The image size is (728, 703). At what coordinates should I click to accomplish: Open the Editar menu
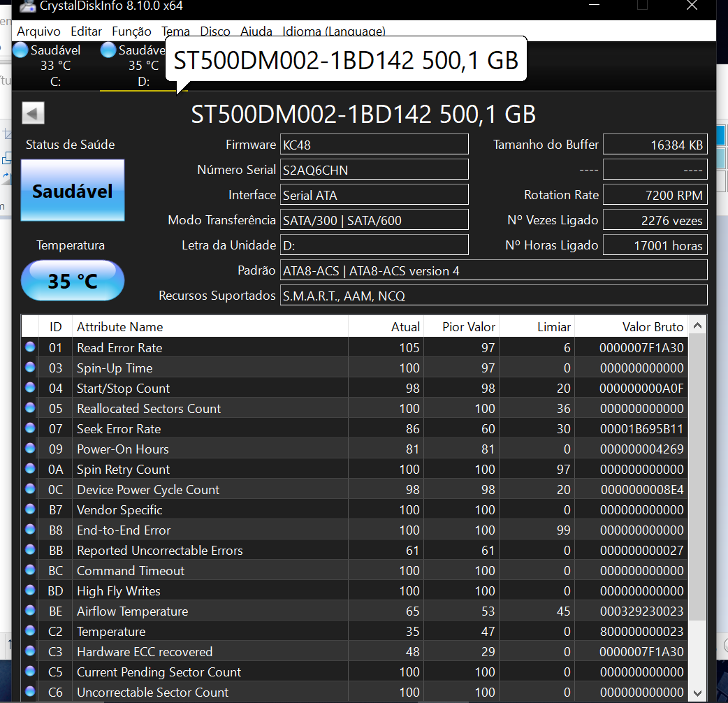[86, 31]
